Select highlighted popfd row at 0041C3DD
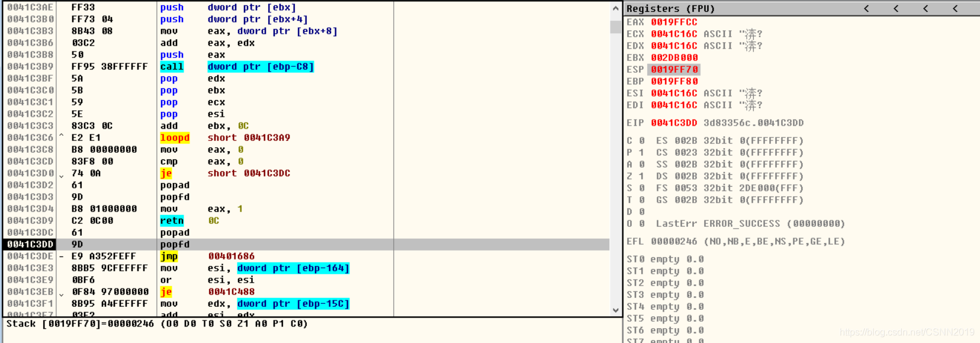The image size is (980, 343). pos(307,244)
